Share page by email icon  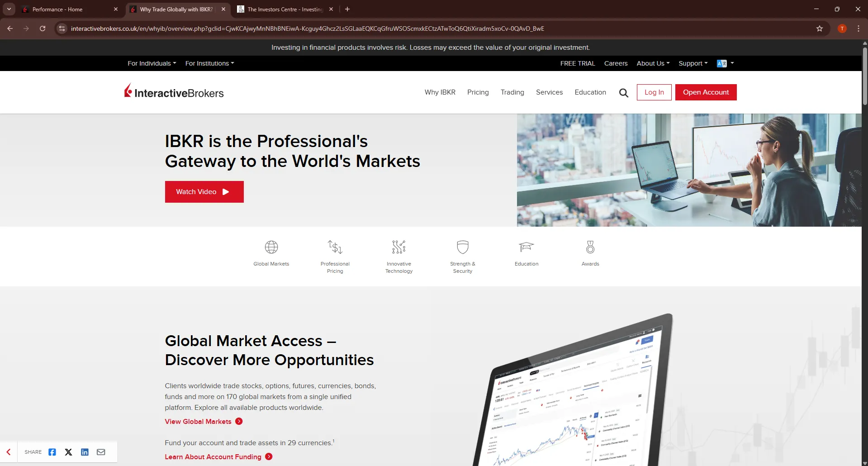pyautogui.click(x=101, y=452)
